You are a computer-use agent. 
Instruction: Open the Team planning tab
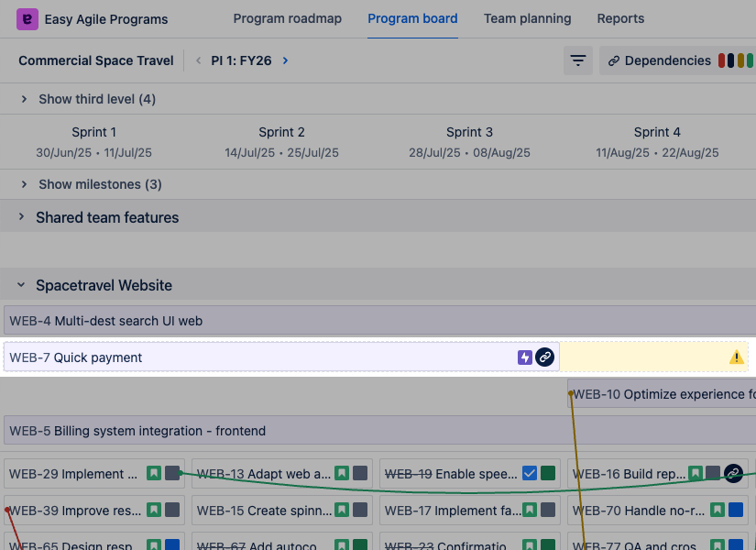click(x=527, y=18)
